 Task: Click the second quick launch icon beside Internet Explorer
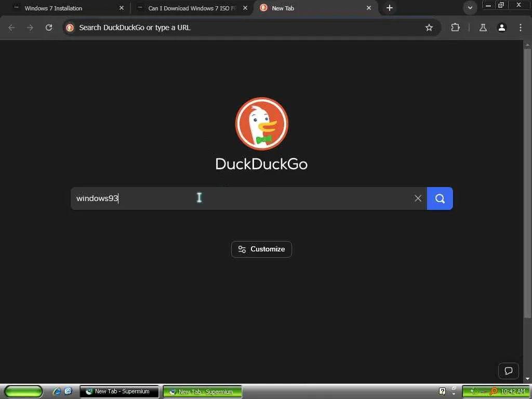(x=68, y=391)
